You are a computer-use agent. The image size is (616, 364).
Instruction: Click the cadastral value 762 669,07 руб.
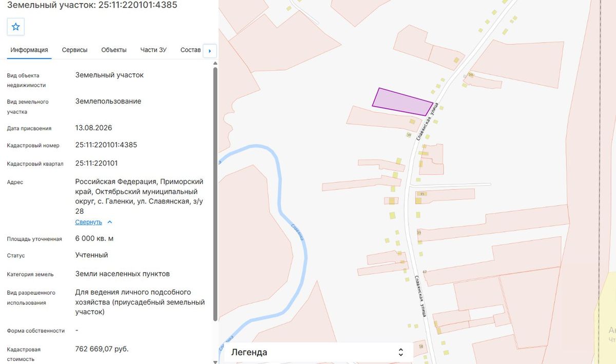pyautogui.click(x=102, y=349)
